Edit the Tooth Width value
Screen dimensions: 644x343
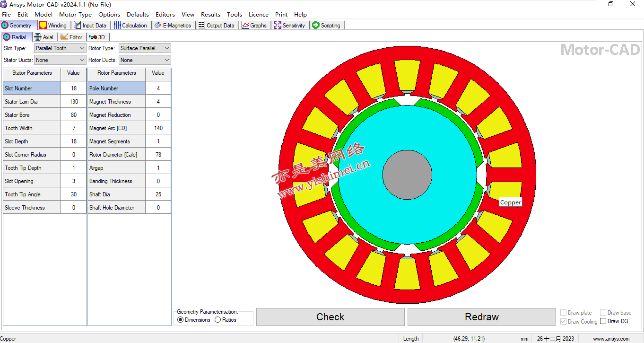(74, 128)
